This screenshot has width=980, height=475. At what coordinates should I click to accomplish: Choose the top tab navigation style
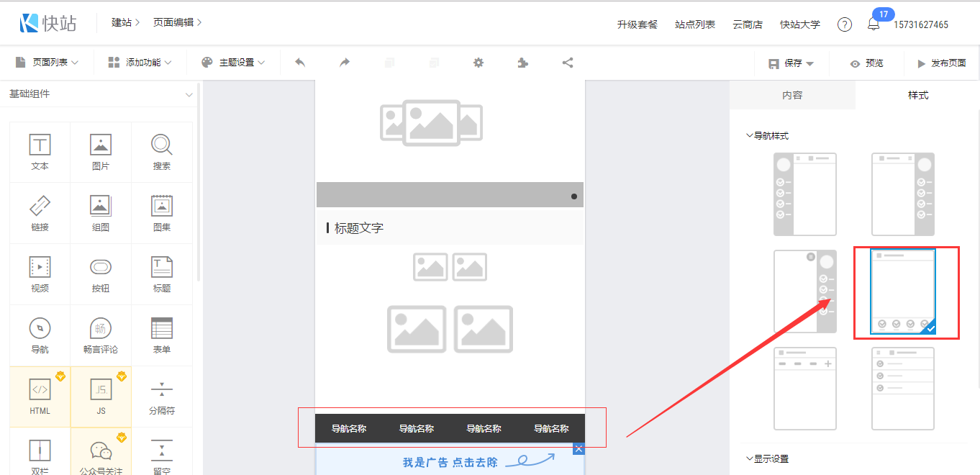(804, 389)
